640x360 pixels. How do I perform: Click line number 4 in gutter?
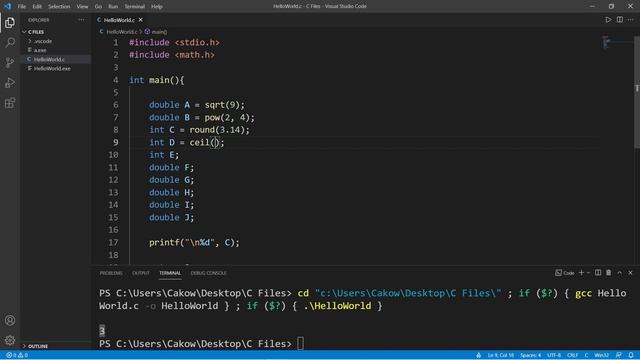116,80
